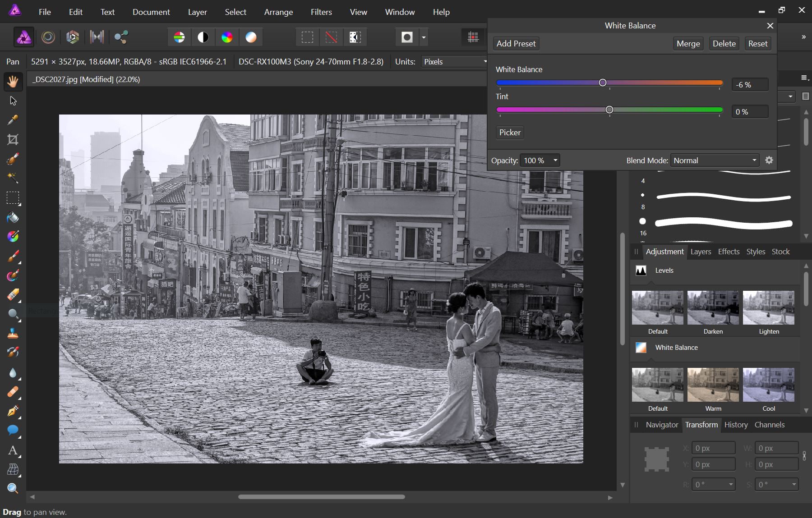Select the Clone Stamp tool
Image resolution: width=812 pixels, height=518 pixels.
[13, 334]
